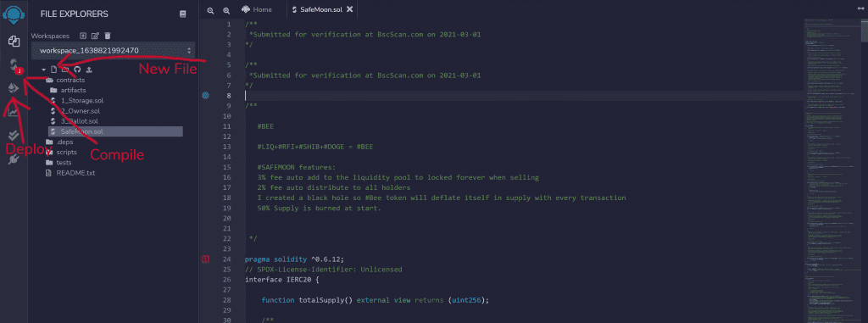Click the '2% fee auto distribute to all holders' line
The width and height of the screenshot is (868, 323).
(x=334, y=188)
